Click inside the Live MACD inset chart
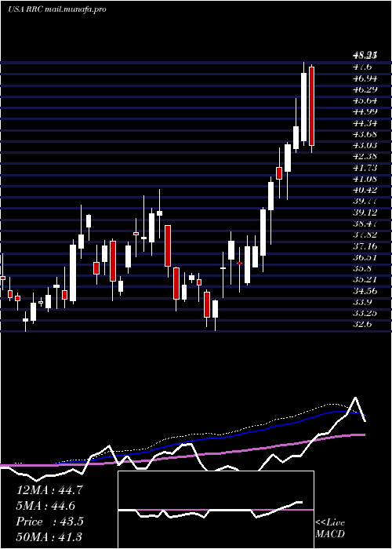The height and width of the screenshot is (549, 392). [x=216, y=510]
